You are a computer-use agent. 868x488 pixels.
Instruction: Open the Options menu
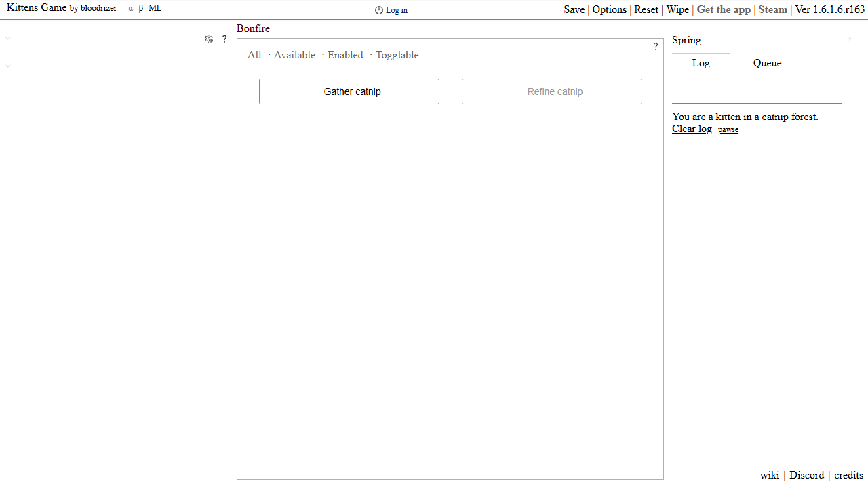coord(610,9)
